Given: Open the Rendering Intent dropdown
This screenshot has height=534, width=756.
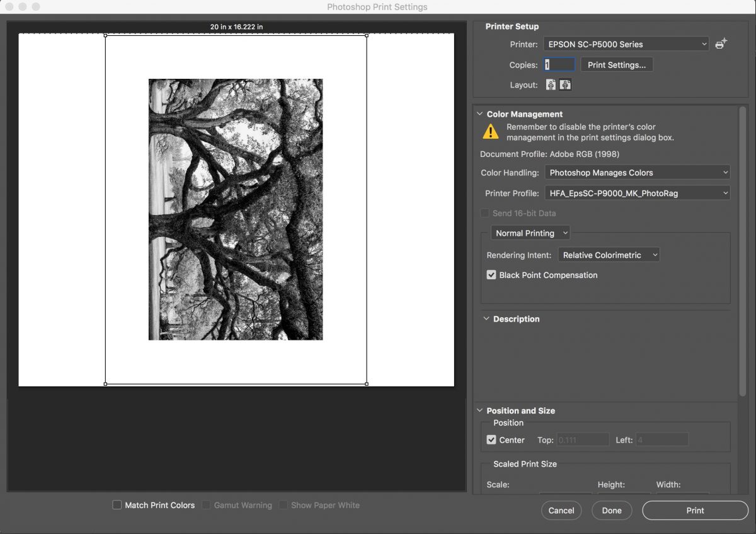Looking at the screenshot, I should coord(608,254).
